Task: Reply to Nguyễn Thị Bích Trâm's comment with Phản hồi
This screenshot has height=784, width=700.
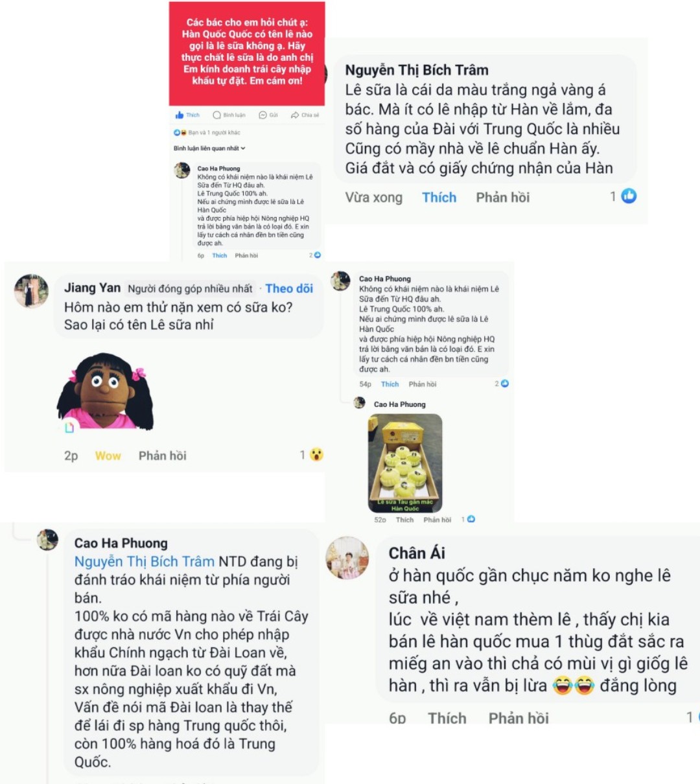Action: click(503, 198)
